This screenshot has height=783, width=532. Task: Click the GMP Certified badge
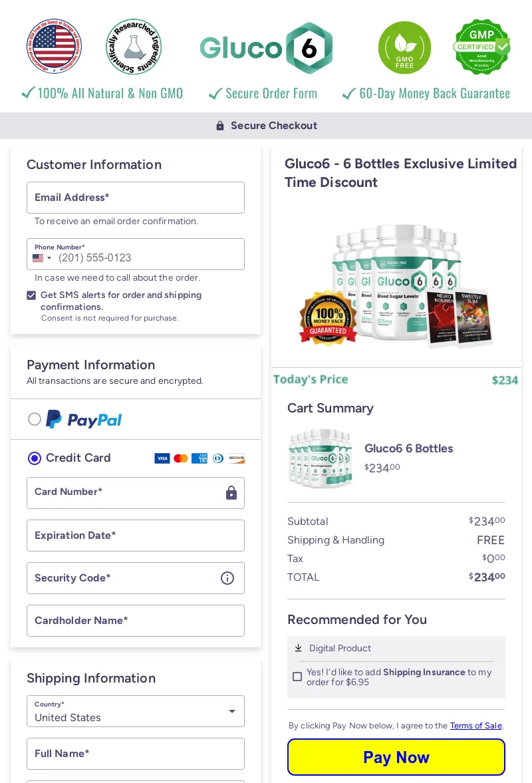481,47
